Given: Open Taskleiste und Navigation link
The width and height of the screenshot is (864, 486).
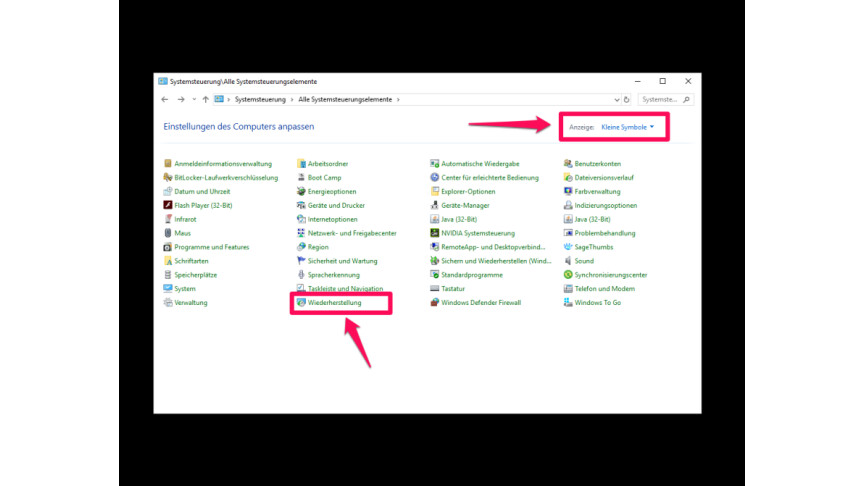Looking at the screenshot, I should coord(345,288).
